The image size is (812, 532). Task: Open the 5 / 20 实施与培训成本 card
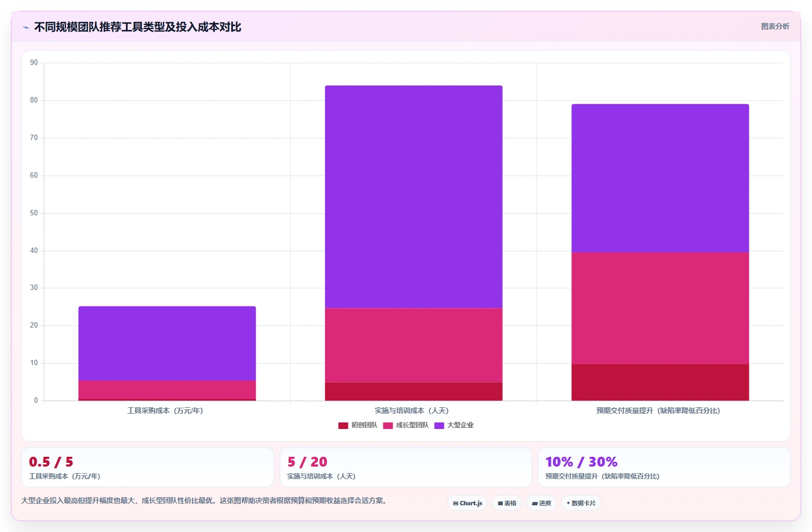coord(406,467)
